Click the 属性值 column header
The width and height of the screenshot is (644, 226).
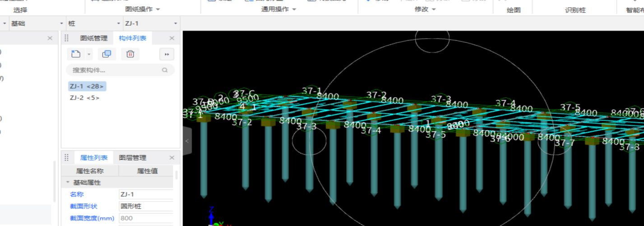pyautogui.click(x=147, y=171)
